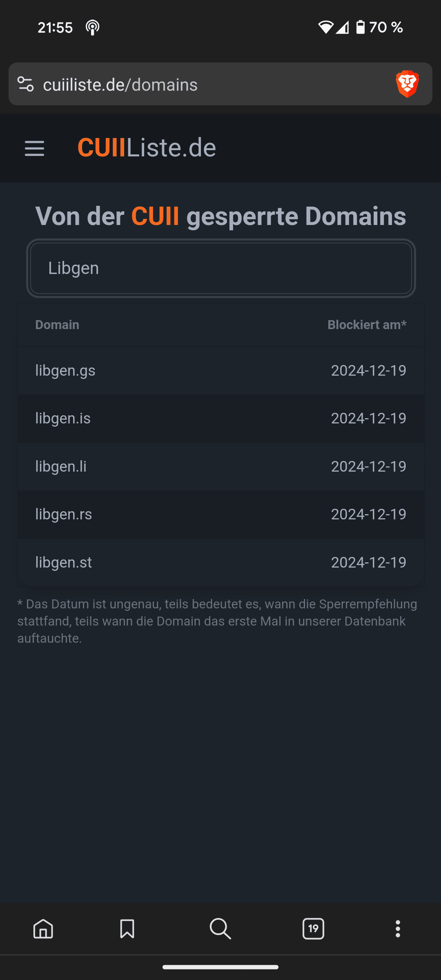This screenshot has width=441, height=980.
Task: Open the tab switcher showing 19 tabs
Action: click(x=313, y=929)
